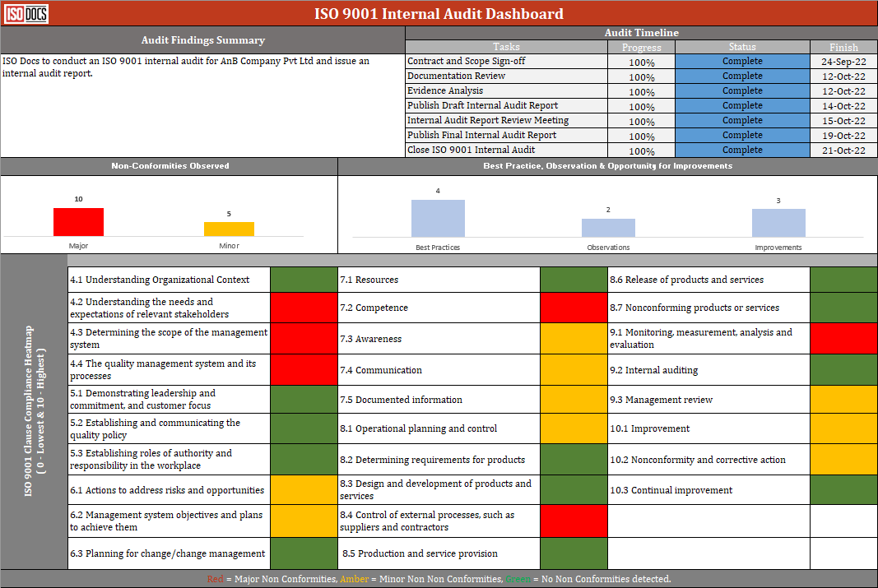Select the red swatch beside 7.2 Competence
Viewport: 878px width, 588px height.
coord(574,308)
